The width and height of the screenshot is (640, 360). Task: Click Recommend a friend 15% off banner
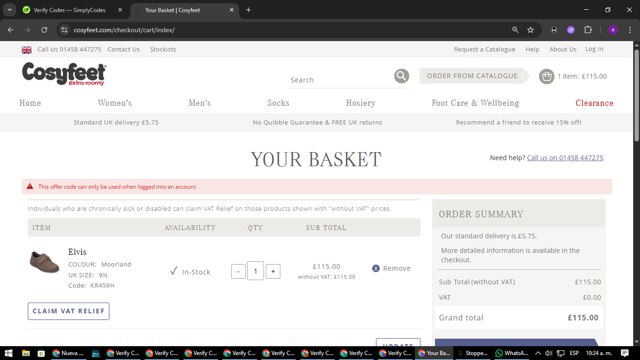point(518,122)
